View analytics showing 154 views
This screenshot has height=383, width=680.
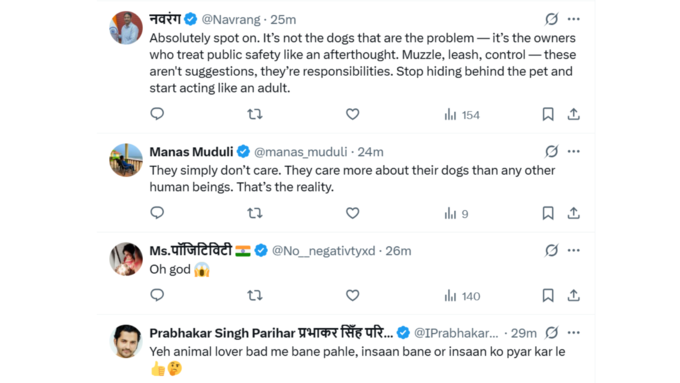point(462,115)
